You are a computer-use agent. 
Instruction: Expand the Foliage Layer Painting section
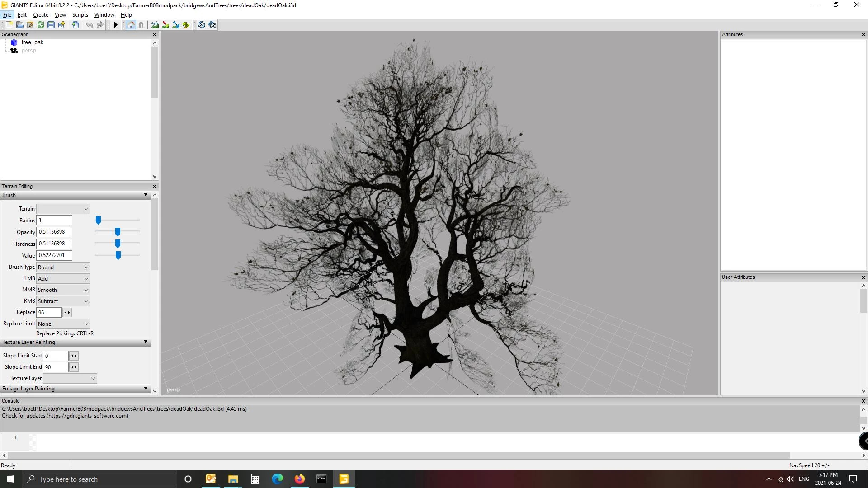pos(146,389)
